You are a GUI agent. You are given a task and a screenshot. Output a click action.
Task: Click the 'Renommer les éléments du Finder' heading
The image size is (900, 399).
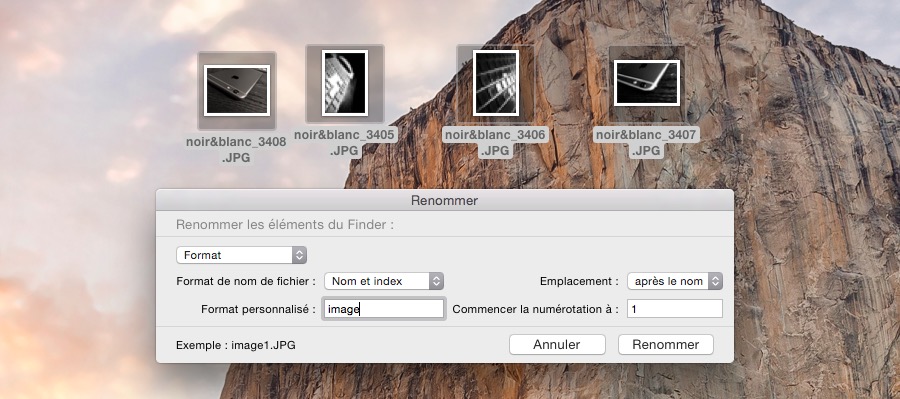pyautogui.click(x=285, y=224)
